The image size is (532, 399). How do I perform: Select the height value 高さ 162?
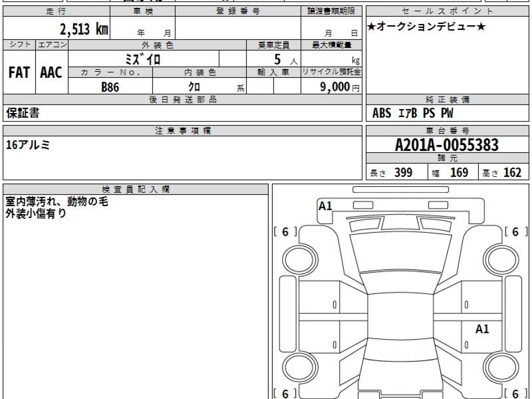click(502, 172)
